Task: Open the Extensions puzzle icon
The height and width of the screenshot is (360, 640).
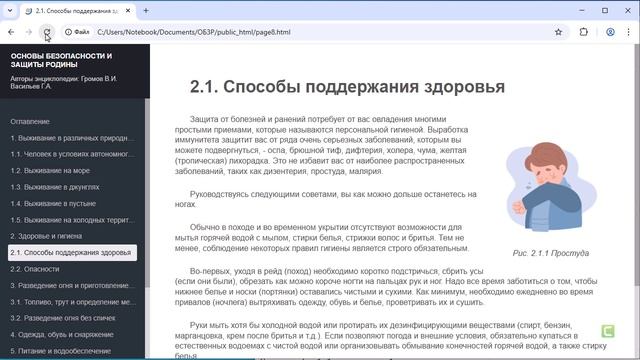Action: click(584, 32)
